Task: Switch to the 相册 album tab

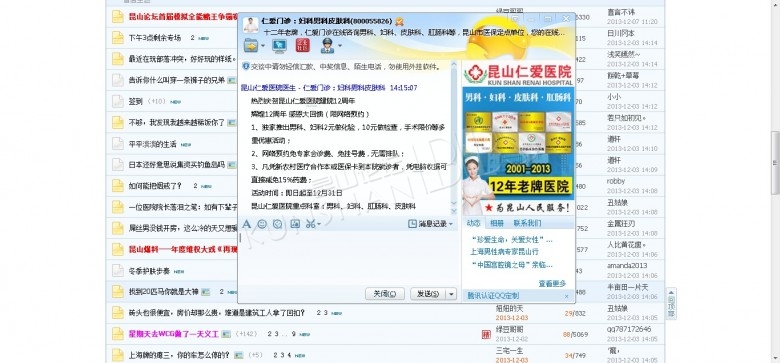Action: click(x=496, y=223)
